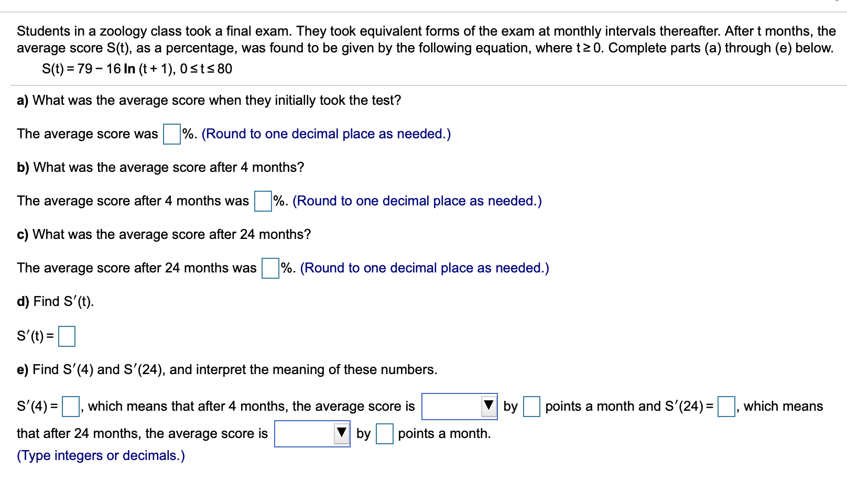Viewport: 847px width, 504px height.
Task: Click the answer box for score after 4 months
Action: [x=262, y=202]
